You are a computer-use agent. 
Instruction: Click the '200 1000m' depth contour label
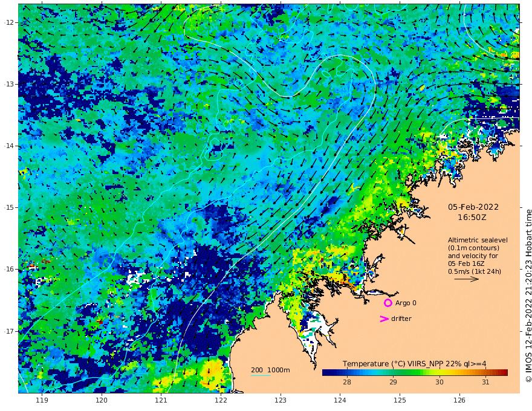tap(270, 370)
